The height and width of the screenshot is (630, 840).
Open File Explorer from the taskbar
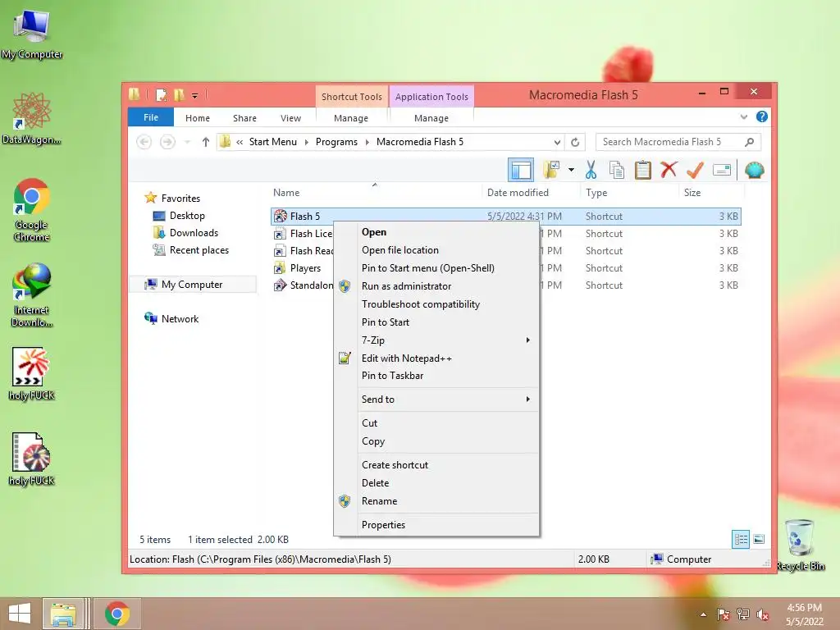pyautogui.click(x=63, y=614)
